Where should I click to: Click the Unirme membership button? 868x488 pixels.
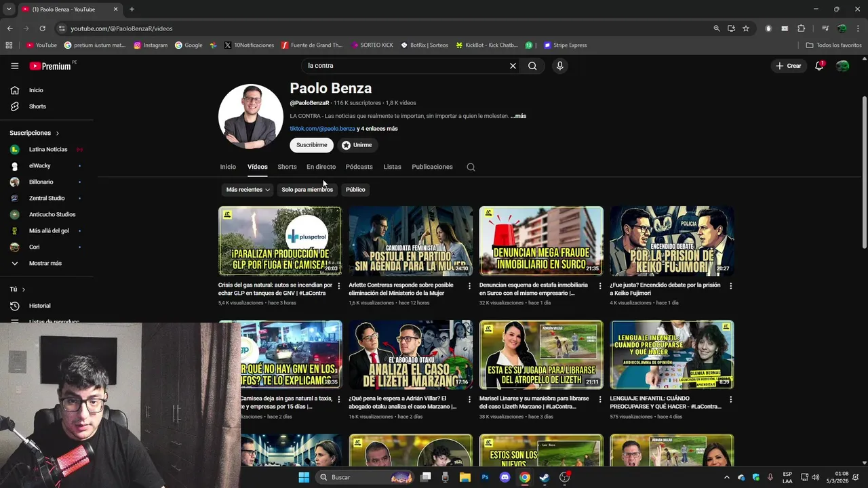pos(357,145)
